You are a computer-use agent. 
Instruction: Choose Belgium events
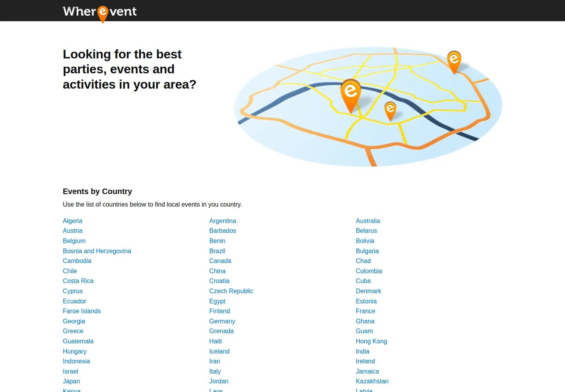click(74, 241)
